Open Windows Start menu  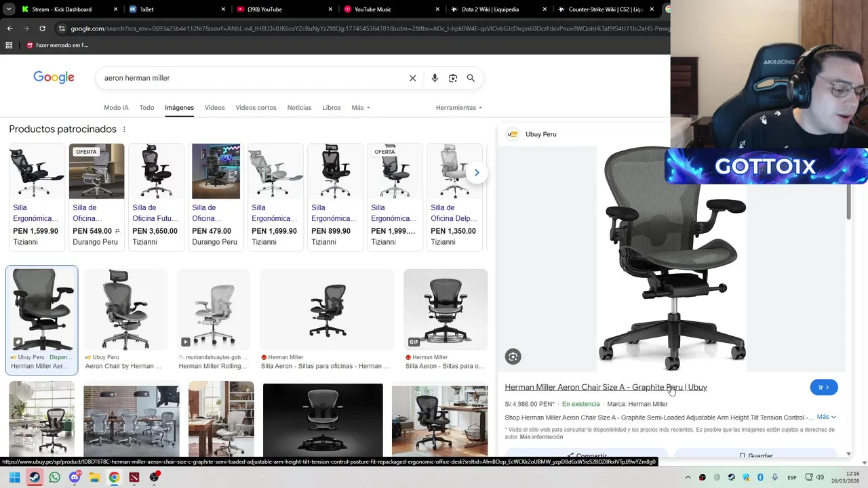14,477
